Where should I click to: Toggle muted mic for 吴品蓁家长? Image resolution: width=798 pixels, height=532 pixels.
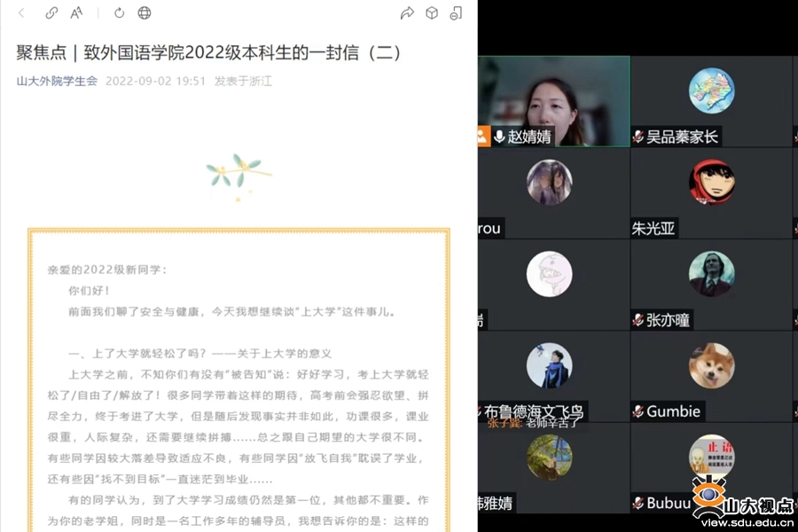tap(638, 137)
